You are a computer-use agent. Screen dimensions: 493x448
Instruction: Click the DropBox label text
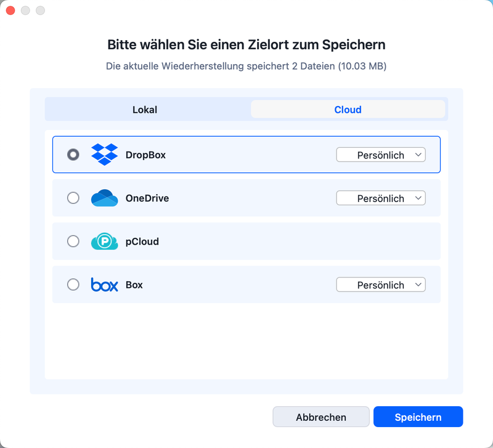[x=145, y=155]
